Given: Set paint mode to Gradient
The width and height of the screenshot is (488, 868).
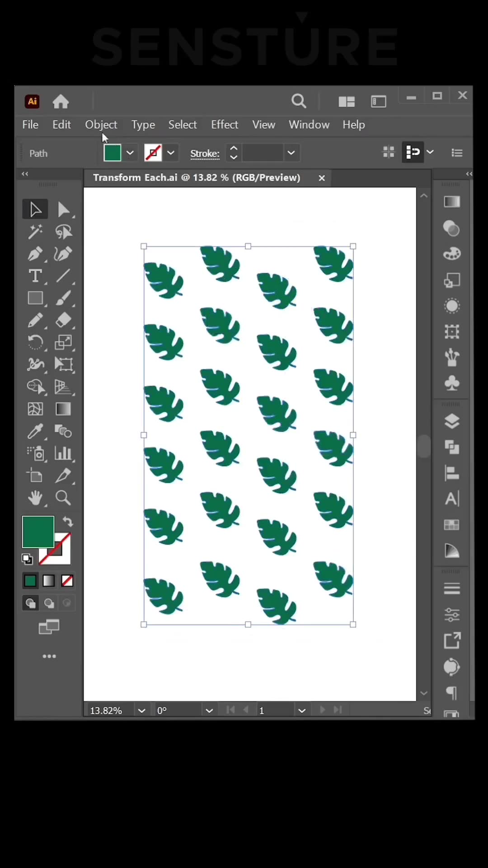Looking at the screenshot, I should 49,581.
